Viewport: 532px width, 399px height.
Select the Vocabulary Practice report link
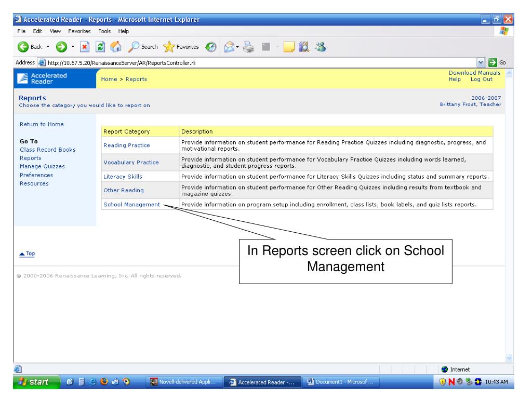[x=131, y=163]
